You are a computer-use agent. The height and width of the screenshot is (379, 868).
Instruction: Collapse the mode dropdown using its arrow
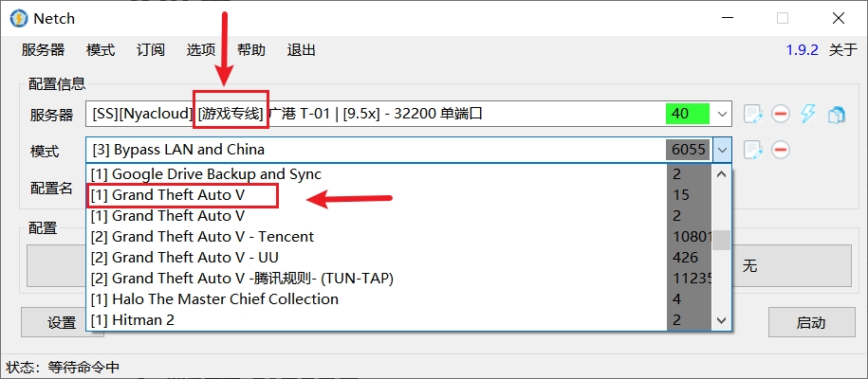[x=723, y=150]
